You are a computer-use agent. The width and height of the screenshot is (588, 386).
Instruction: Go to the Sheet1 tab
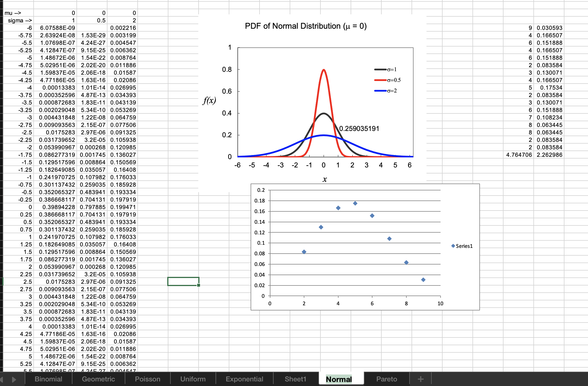(x=295, y=379)
